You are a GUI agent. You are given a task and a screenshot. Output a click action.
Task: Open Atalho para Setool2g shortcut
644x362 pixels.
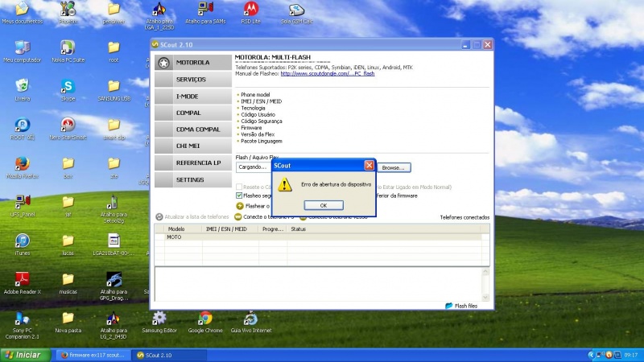114,209
